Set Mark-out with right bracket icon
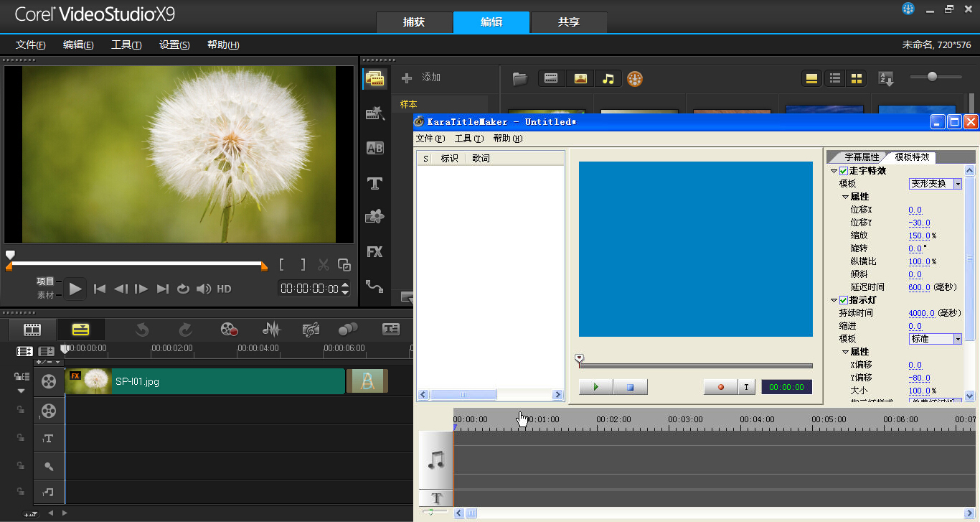 click(x=303, y=265)
